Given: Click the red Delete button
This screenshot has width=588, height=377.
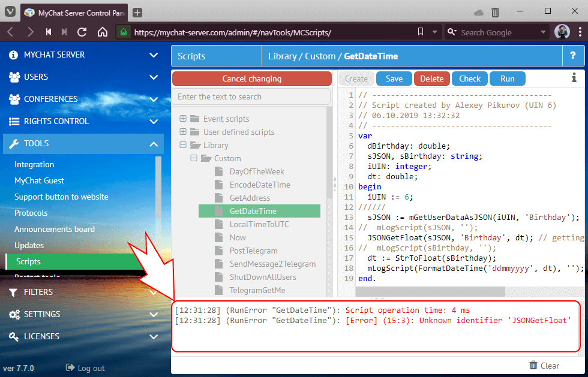Looking at the screenshot, I should click(431, 79).
